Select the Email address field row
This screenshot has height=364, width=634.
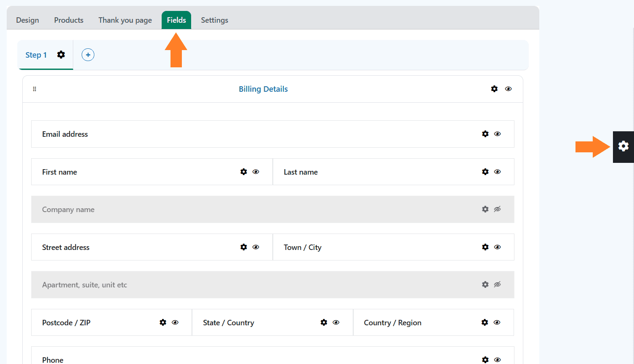273,134
